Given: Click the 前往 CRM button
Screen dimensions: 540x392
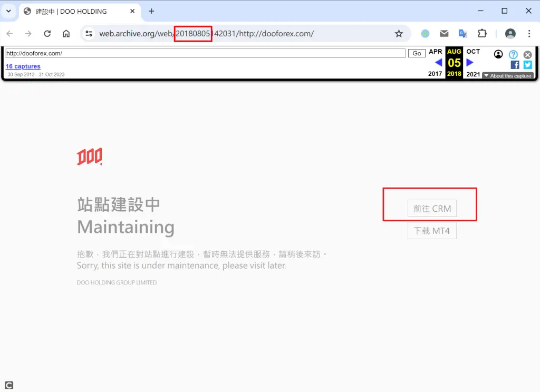Looking at the screenshot, I should tap(432, 209).
